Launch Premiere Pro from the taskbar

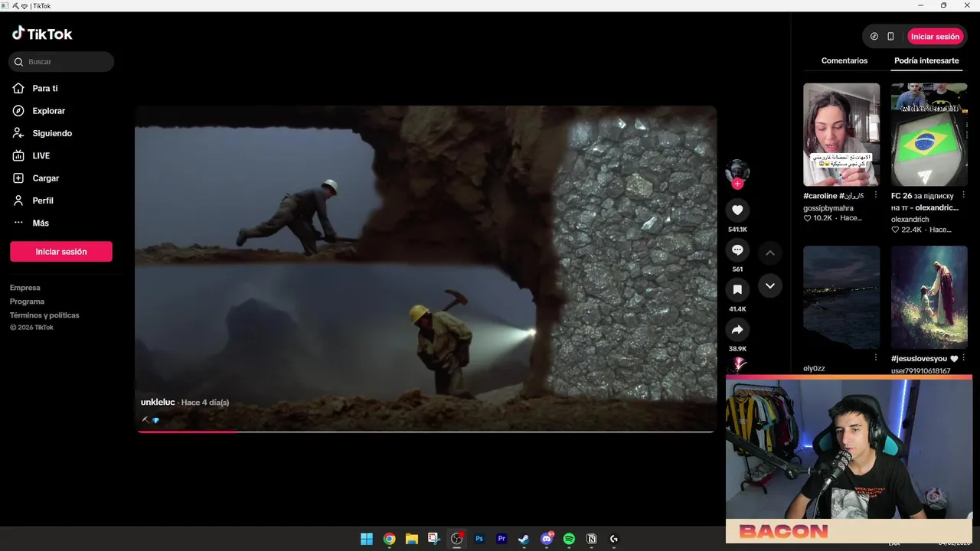[501, 539]
